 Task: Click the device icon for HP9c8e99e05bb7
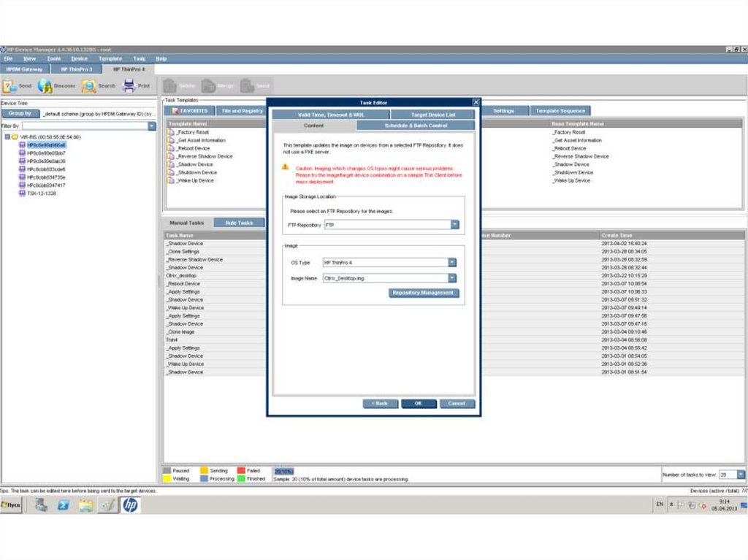tap(22, 153)
